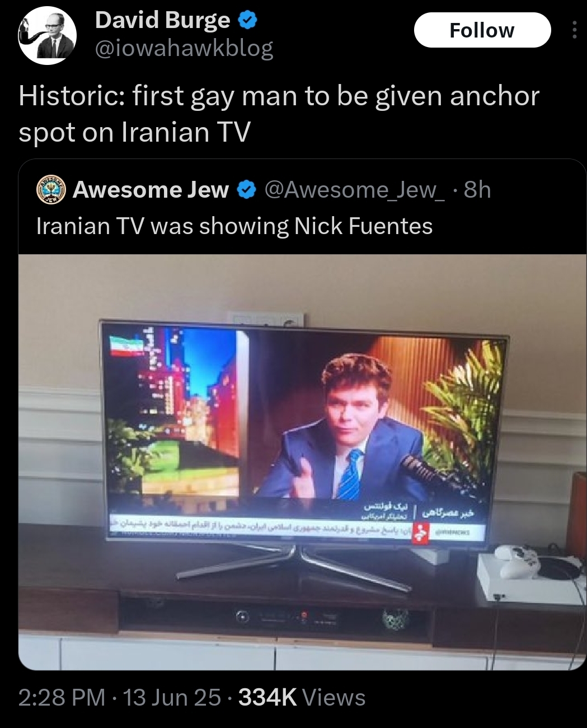This screenshot has width=587, height=728.
Task: View the 334K view count
Action: point(267,697)
